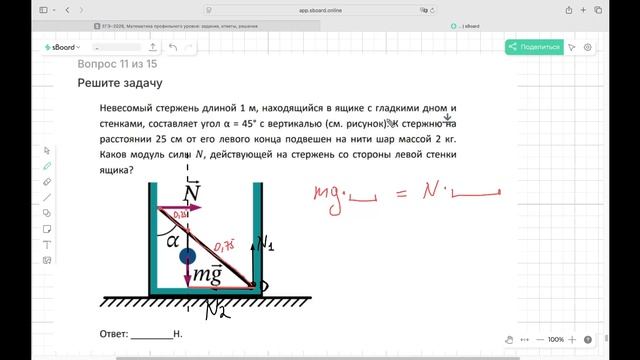Viewport: 640px width, 360px height.
Task: Click the green Поделиться share button
Action: 534,47
